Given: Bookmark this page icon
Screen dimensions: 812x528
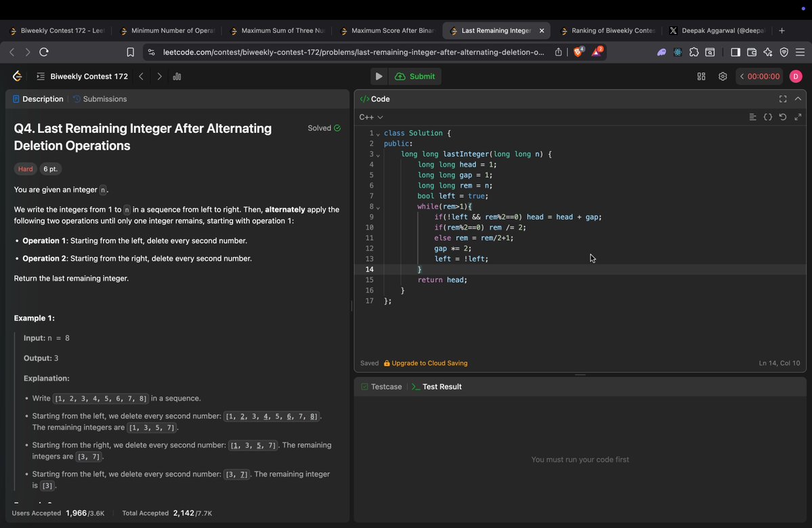Looking at the screenshot, I should click(131, 52).
